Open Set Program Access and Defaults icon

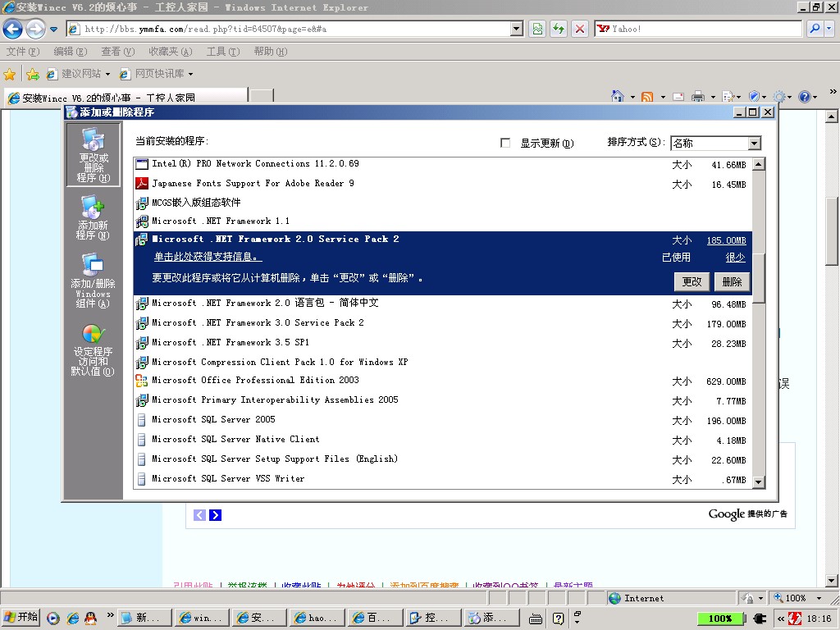coord(92,349)
